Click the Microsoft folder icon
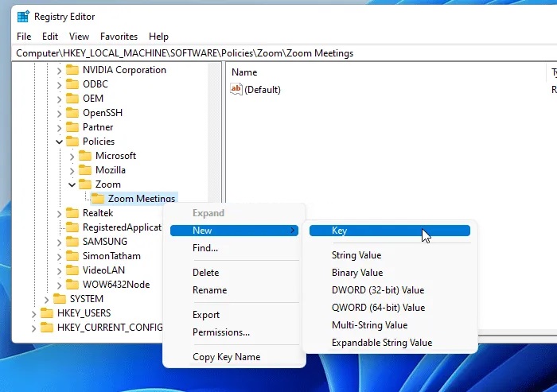The height and width of the screenshot is (392, 557). pyautogui.click(x=85, y=156)
